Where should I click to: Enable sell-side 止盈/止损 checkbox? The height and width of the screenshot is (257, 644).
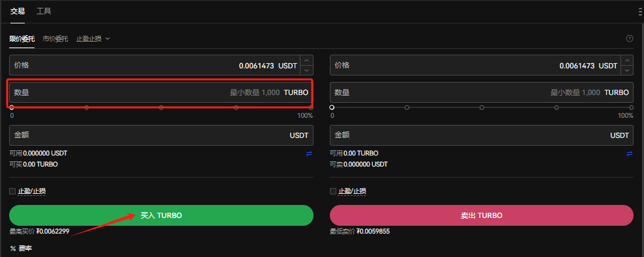[x=332, y=191]
